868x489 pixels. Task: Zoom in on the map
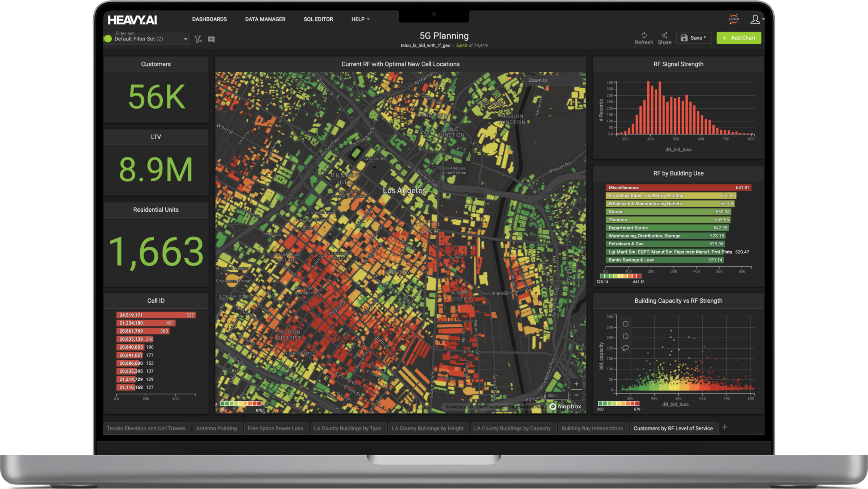(576, 384)
